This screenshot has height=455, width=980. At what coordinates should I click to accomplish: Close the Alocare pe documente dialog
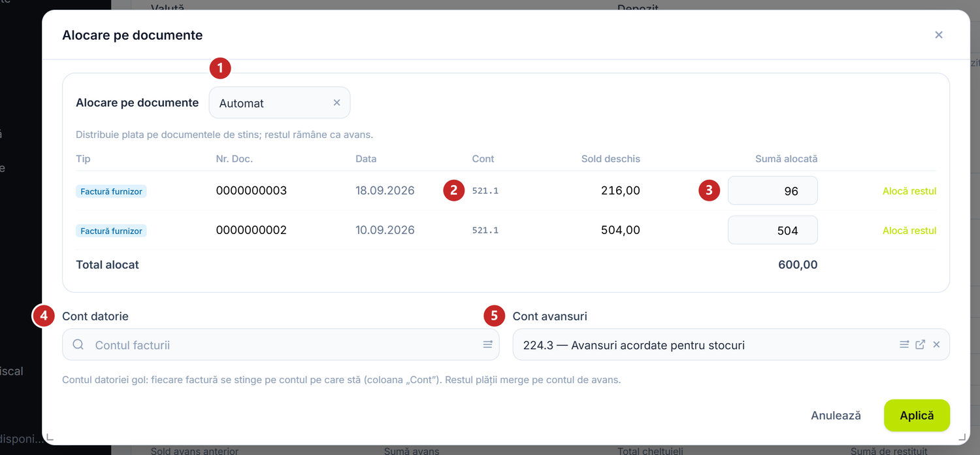939,35
